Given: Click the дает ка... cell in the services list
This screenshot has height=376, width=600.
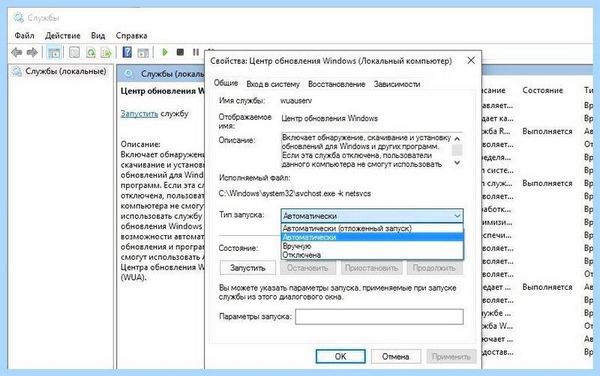Looking at the screenshot, I should tap(497, 119).
